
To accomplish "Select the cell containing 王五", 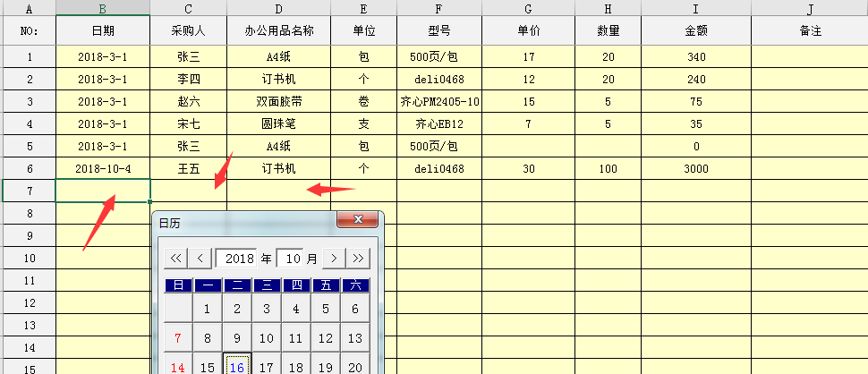I will (188, 169).
